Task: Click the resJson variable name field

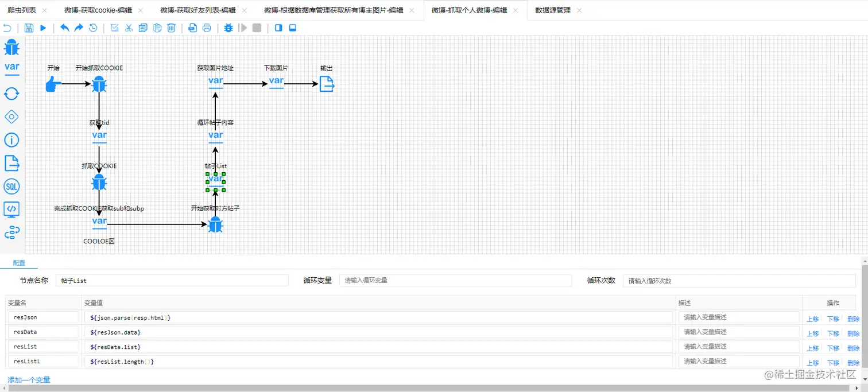Action: point(43,317)
